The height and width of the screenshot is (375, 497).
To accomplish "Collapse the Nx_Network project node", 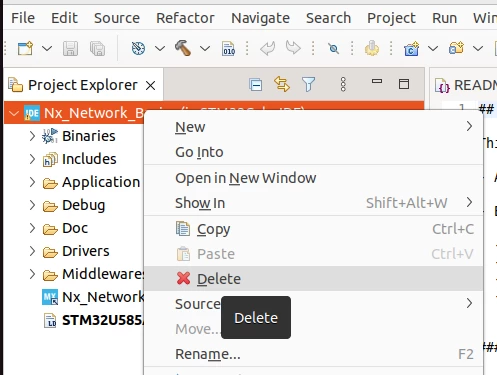I will click(14, 113).
